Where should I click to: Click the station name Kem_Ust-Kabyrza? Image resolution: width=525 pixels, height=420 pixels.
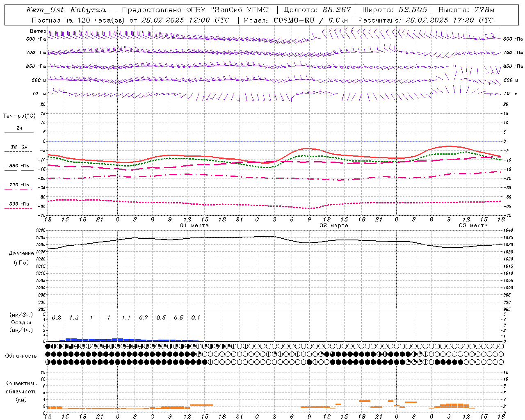coord(66,10)
